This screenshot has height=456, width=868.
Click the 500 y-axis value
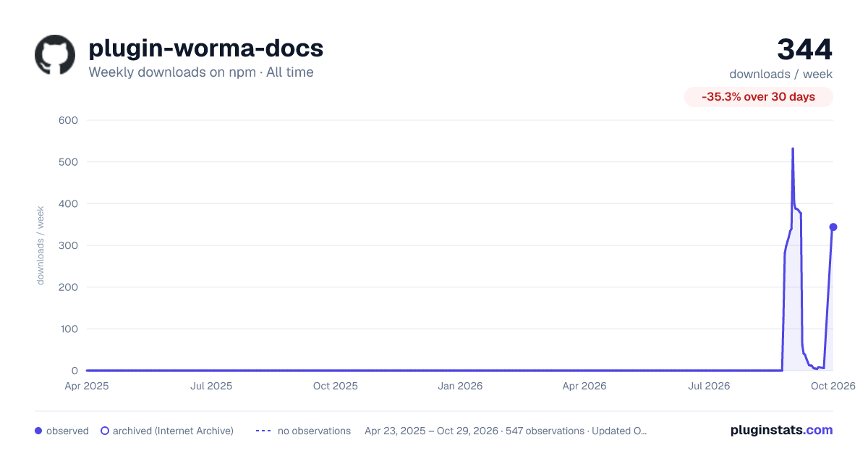click(x=68, y=162)
